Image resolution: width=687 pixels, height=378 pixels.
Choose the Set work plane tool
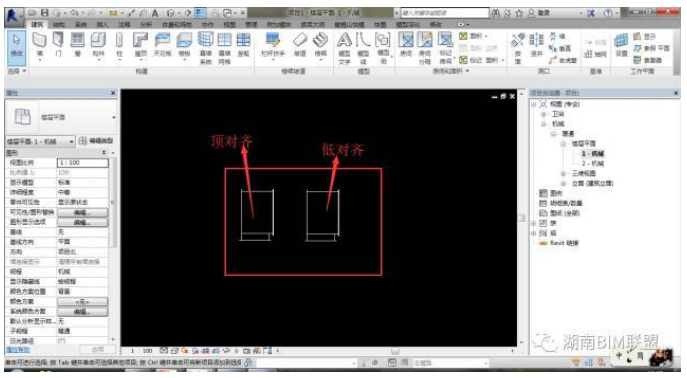tap(621, 45)
